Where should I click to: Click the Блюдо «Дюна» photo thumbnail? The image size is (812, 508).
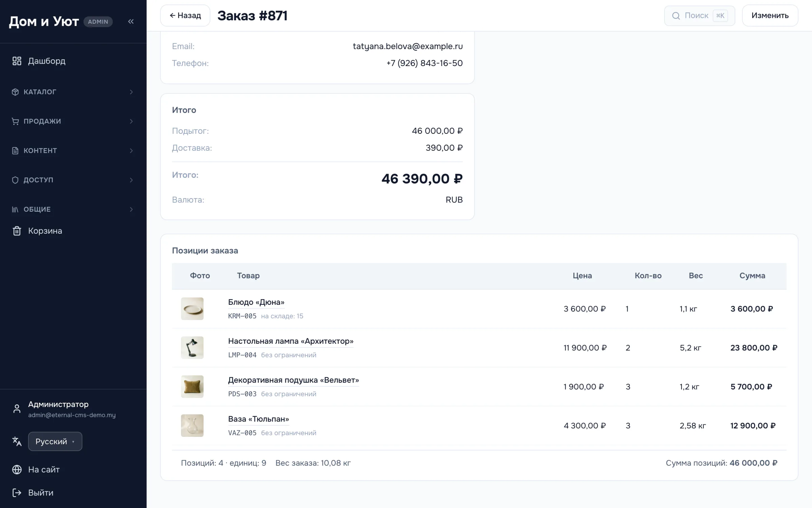(x=192, y=309)
